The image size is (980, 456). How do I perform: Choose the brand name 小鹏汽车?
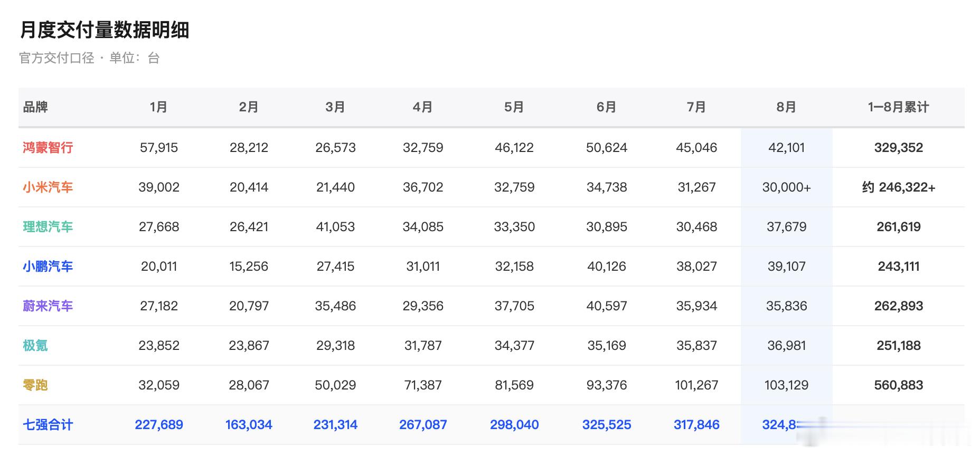pyautogui.click(x=48, y=267)
